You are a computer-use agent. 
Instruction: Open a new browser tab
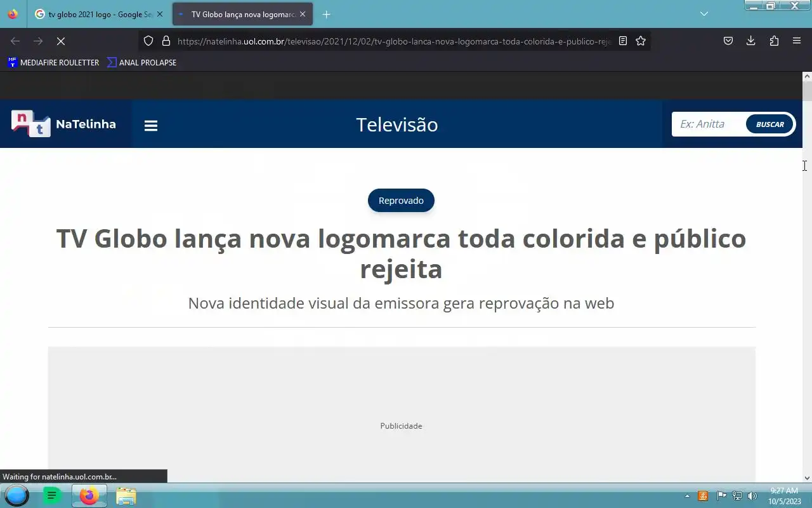326,14
